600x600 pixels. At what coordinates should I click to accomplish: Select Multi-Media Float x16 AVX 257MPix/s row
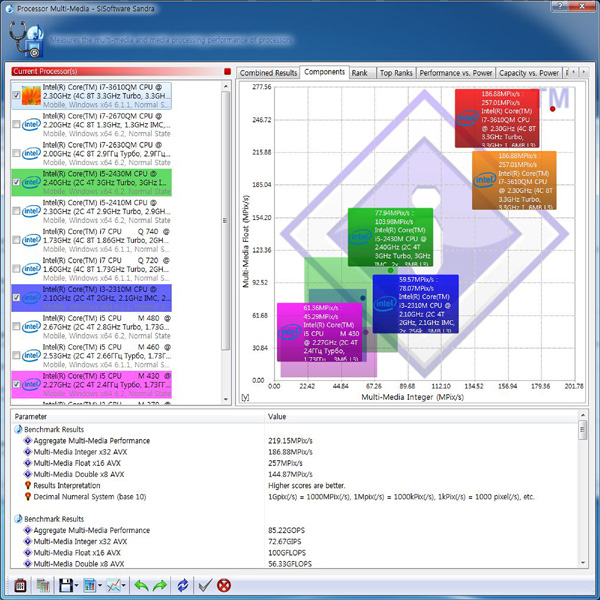click(x=295, y=463)
